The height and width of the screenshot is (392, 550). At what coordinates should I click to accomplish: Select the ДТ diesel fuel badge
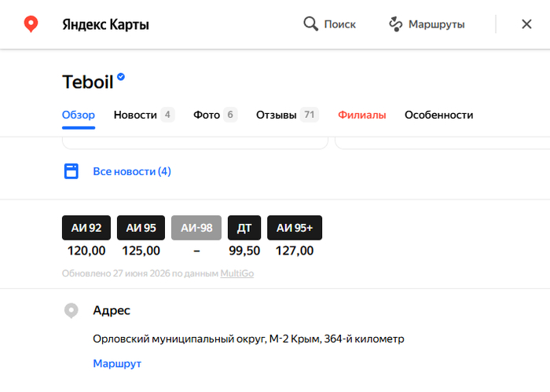(244, 228)
